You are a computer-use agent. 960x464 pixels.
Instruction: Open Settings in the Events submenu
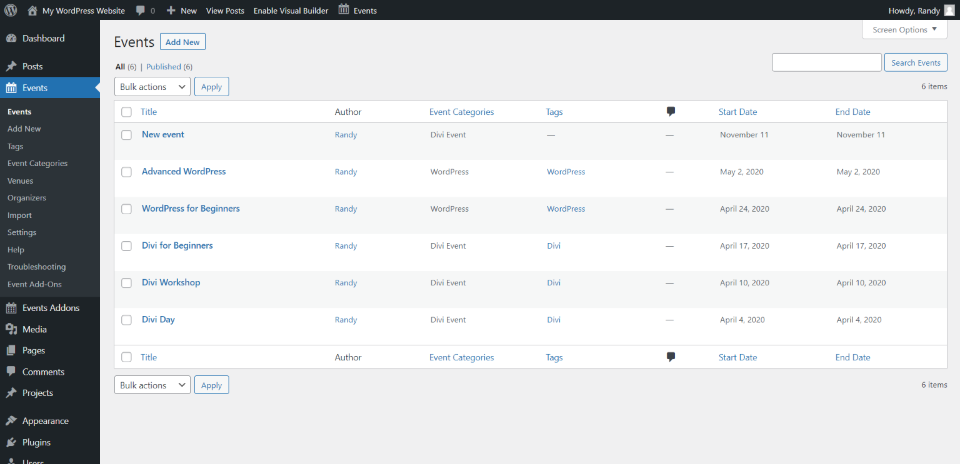(22, 233)
